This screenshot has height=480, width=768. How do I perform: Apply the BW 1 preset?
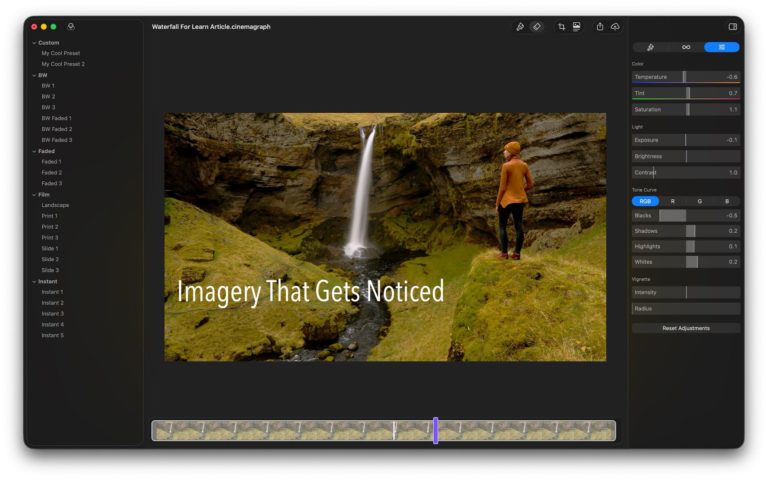[48, 86]
